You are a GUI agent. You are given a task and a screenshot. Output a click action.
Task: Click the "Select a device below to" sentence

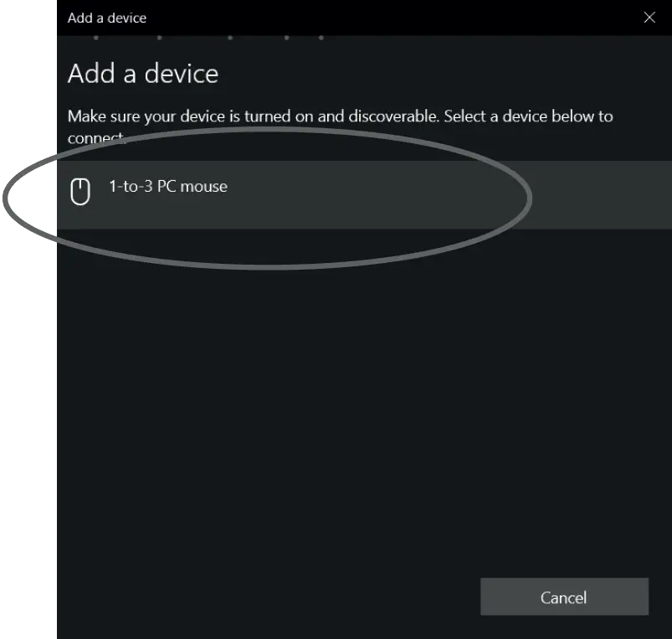[x=528, y=116]
